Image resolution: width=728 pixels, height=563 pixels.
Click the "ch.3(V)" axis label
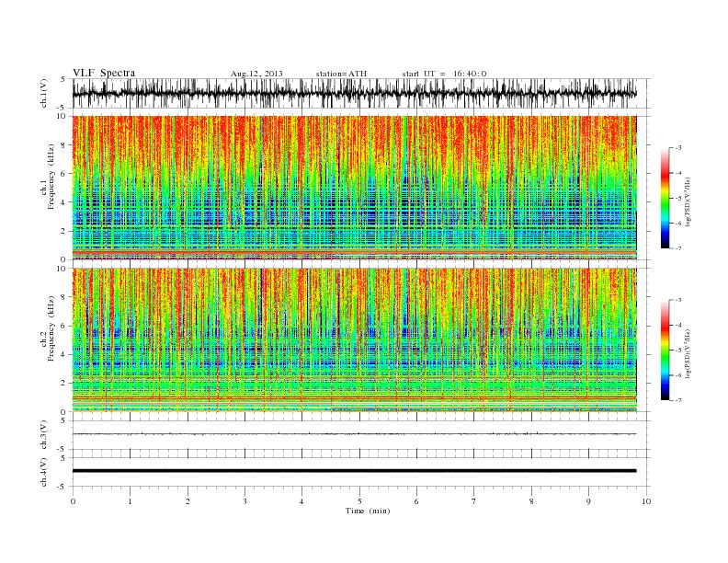tap(44, 435)
